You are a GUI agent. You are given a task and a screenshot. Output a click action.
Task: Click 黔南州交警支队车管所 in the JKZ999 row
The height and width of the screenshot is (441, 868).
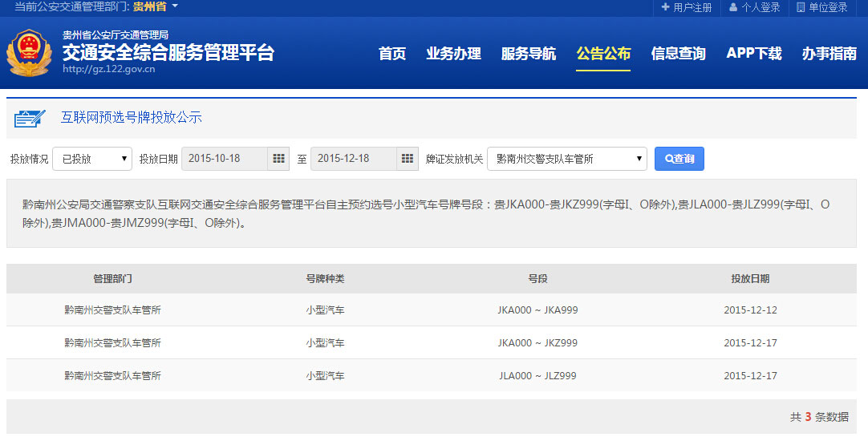click(112, 342)
